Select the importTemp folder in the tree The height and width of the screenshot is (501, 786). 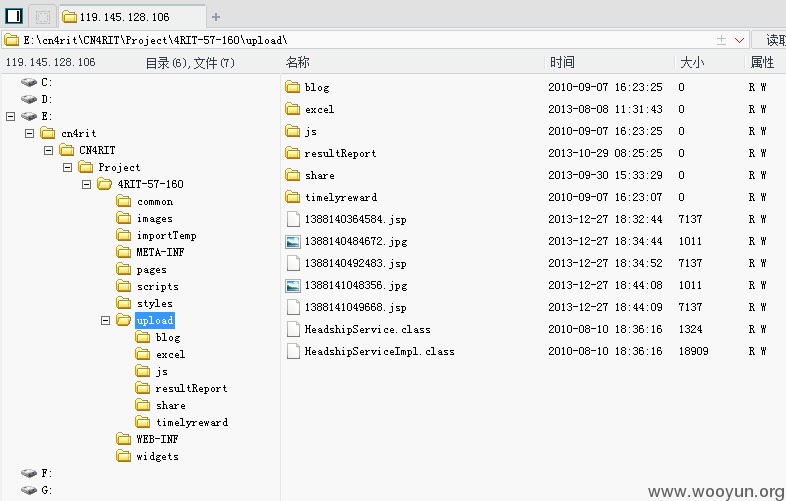click(166, 235)
